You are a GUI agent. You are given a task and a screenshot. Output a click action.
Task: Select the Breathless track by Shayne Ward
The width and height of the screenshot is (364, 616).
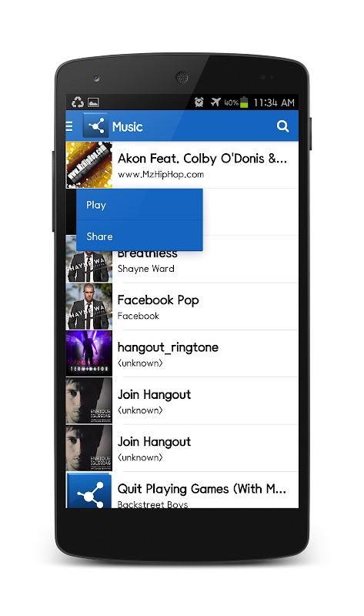182,259
